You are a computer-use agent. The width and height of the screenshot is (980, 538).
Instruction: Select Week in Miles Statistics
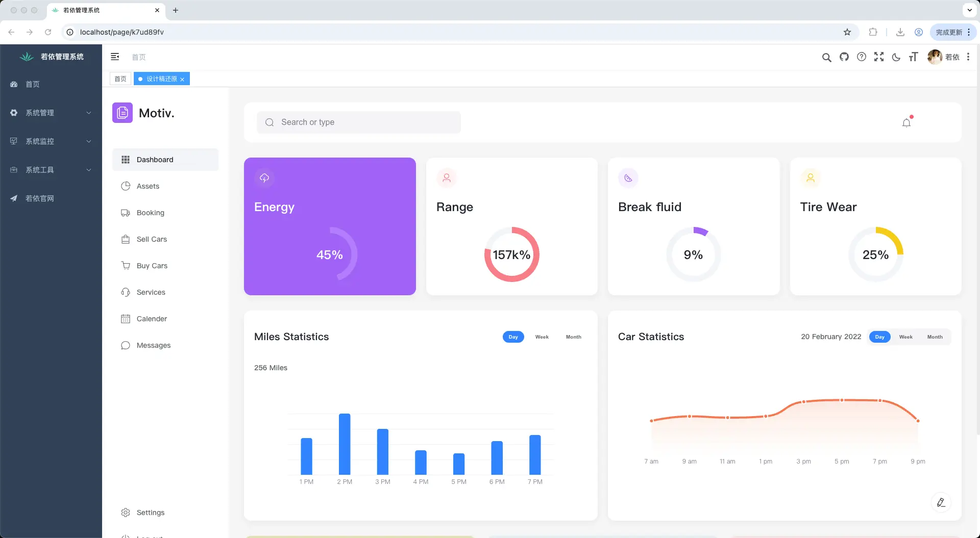tap(542, 337)
